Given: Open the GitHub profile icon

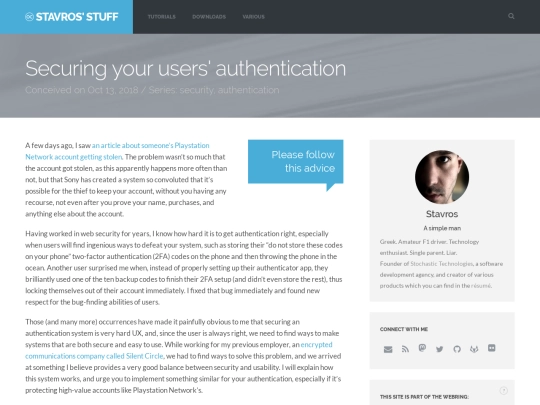Looking at the screenshot, I should pos(457,349).
